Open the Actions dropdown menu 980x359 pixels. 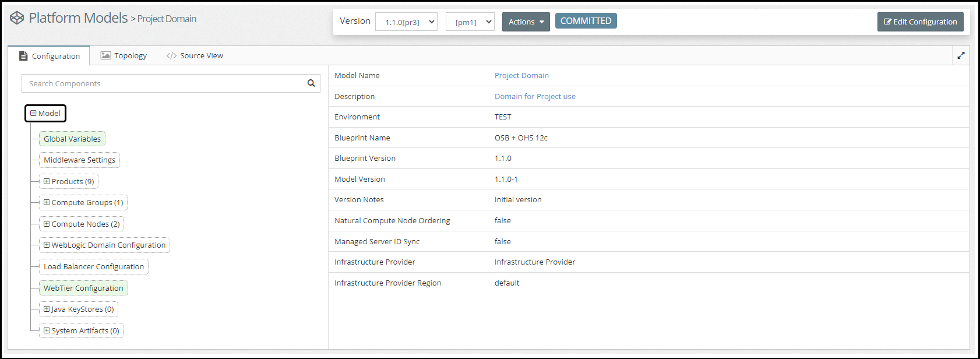tap(526, 22)
